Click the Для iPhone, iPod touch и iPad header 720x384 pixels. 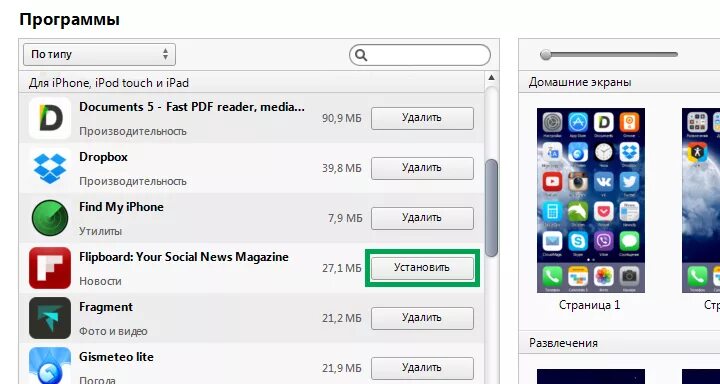[x=109, y=83]
